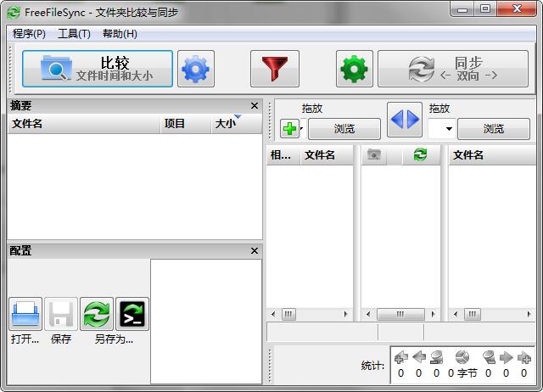543x392 pixels.
Task: Open comparison settings blue gear
Action: pos(196,69)
